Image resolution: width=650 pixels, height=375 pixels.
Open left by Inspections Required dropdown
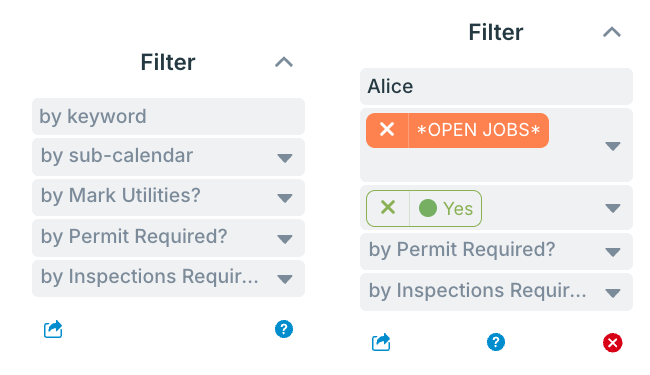pos(168,278)
